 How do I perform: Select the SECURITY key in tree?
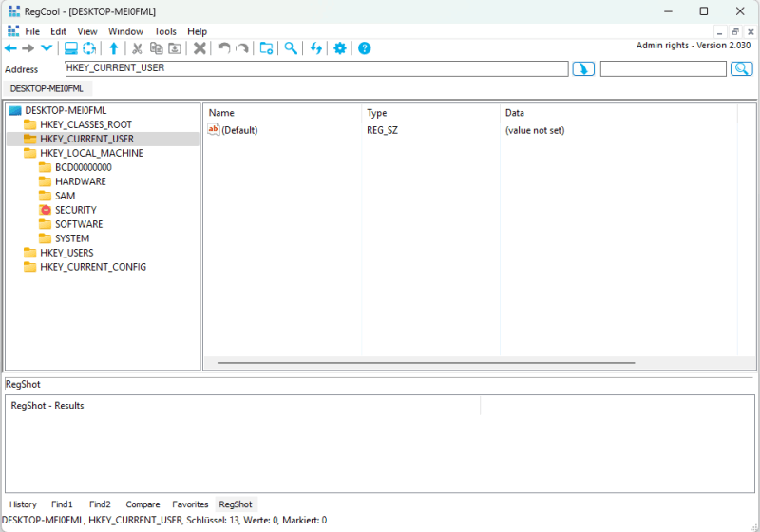click(x=75, y=210)
